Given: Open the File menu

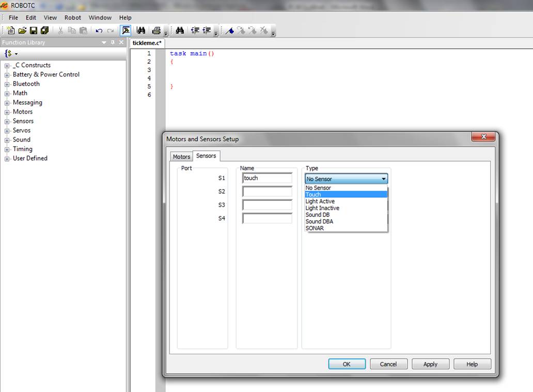Looking at the screenshot, I should coord(13,18).
